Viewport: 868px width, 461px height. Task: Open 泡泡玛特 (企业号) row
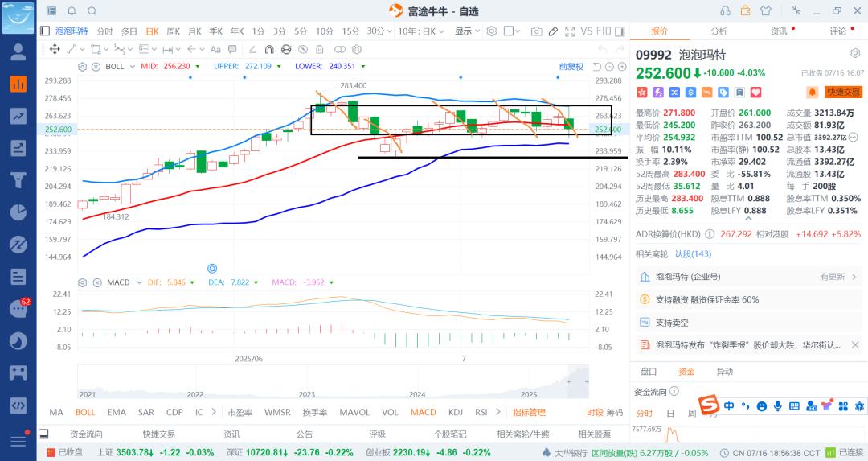point(748,277)
